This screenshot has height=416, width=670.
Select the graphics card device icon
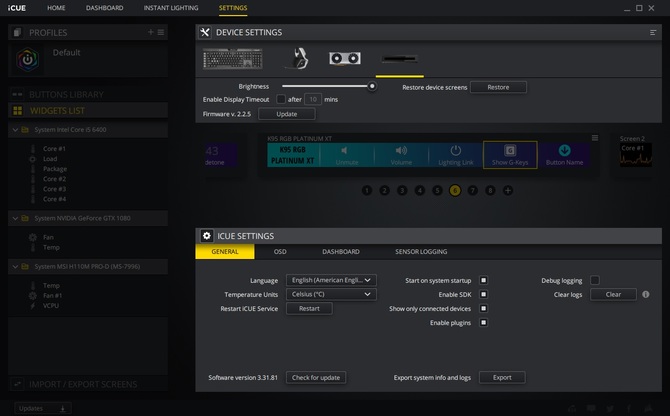[345, 58]
